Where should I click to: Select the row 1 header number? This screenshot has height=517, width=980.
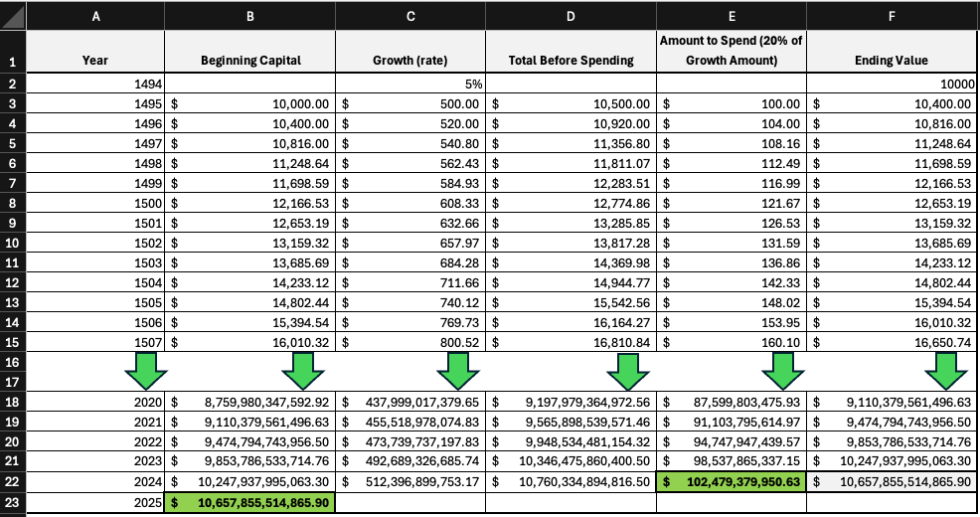(12, 61)
